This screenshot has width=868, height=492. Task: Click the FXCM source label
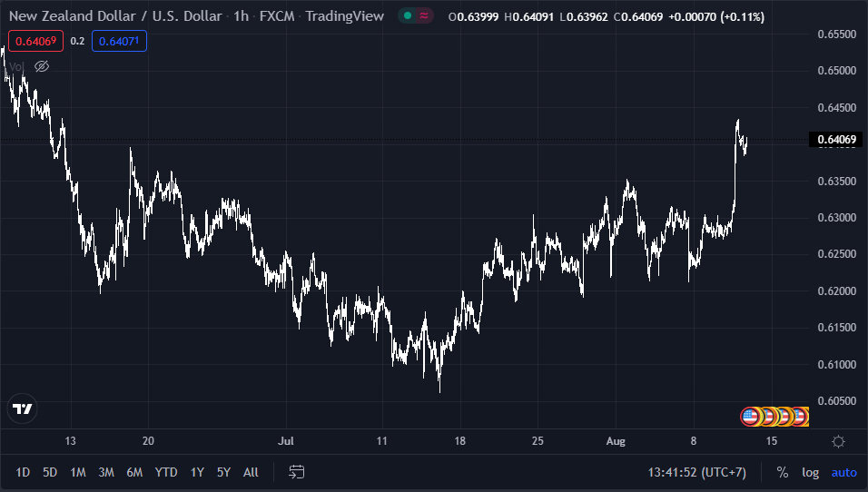click(x=277, y=16)
